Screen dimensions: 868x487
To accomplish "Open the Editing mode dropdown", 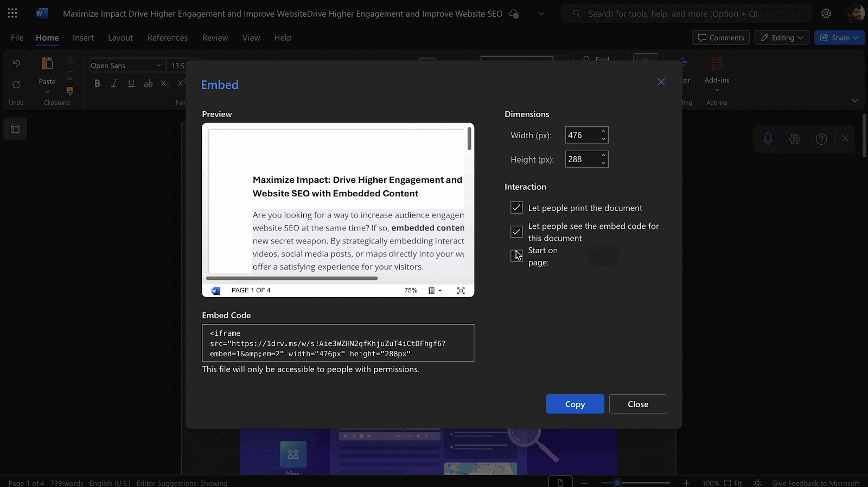I will tap(782, 37).
